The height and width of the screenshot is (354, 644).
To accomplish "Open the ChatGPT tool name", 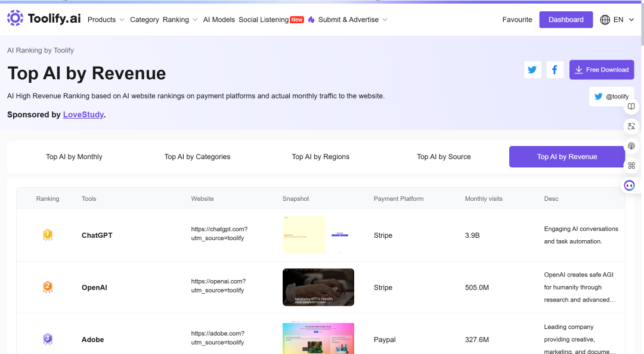I will coord(97,235).
